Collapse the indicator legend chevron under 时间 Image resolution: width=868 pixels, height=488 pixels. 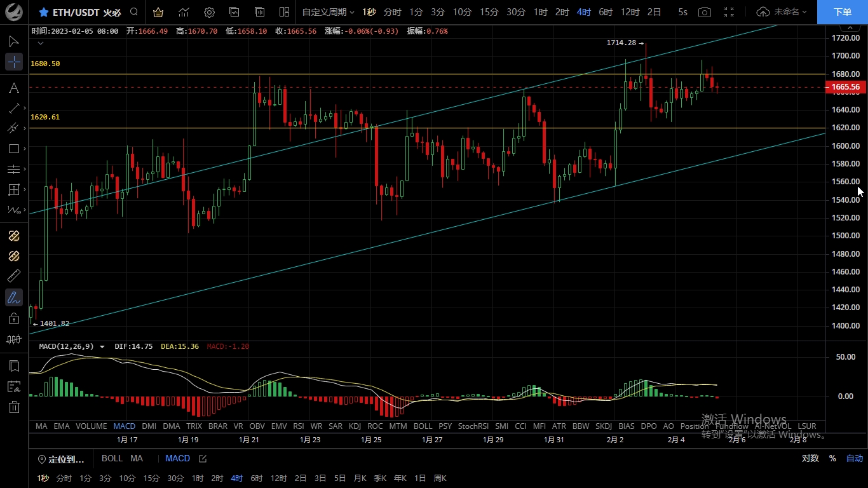(x=41, y=43)
